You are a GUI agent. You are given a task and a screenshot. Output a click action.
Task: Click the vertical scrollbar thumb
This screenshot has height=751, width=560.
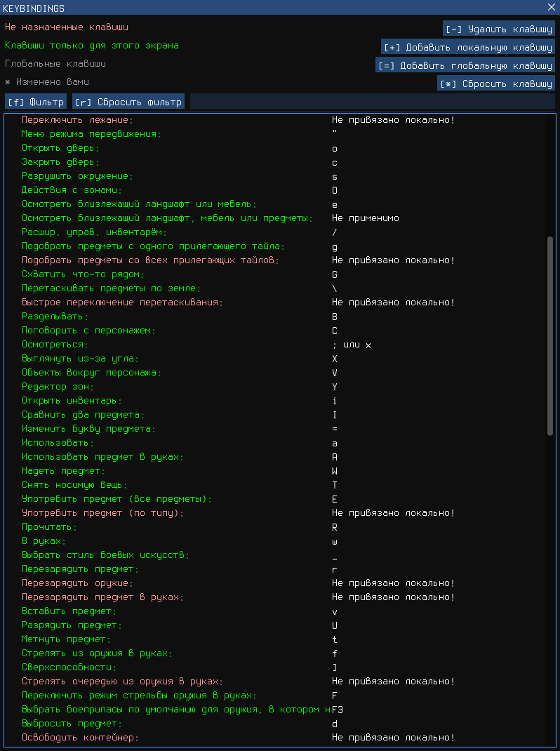point(550,337)
